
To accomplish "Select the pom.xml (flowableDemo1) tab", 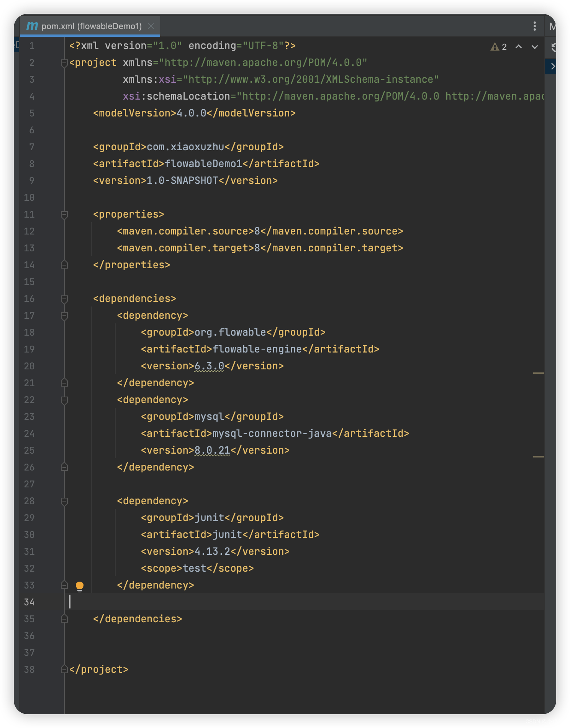I will (90, 26).
